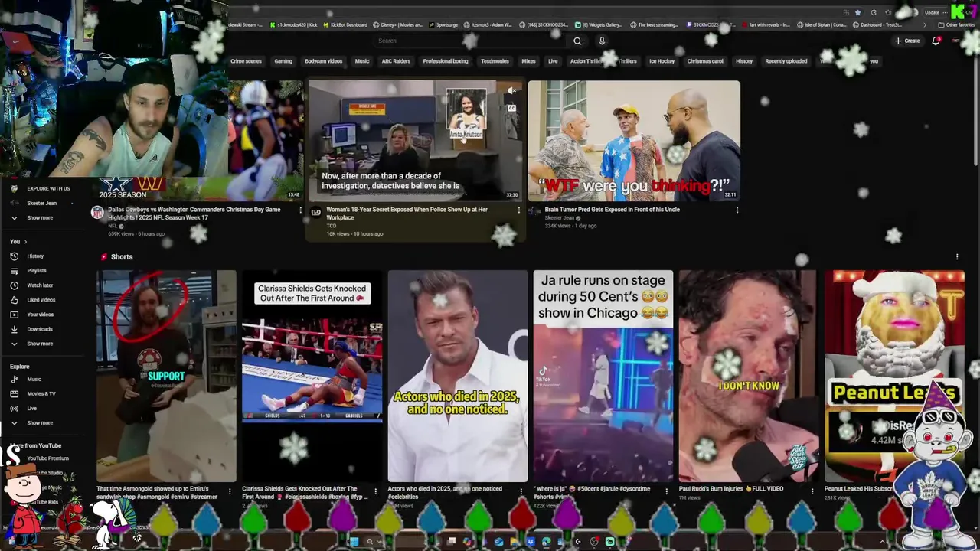
Task: Open History from the sidebar
Action: (35, 256)
